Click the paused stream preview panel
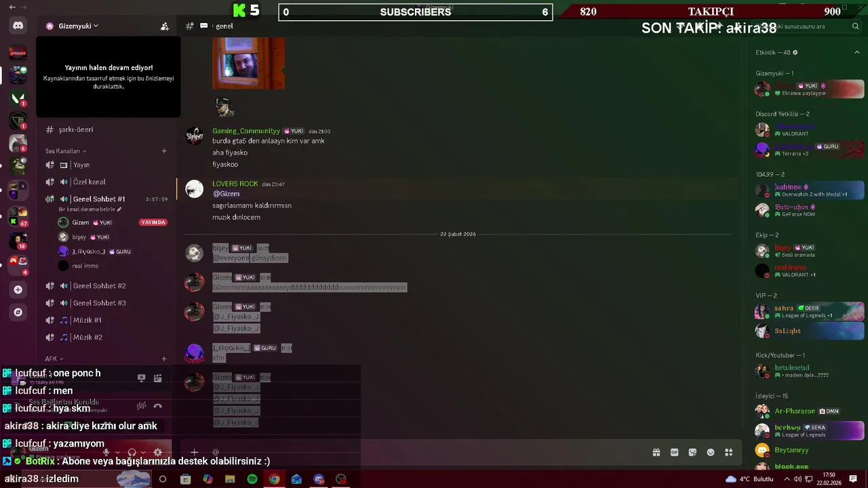Screen dimensions: 868x488 [108, 77]
